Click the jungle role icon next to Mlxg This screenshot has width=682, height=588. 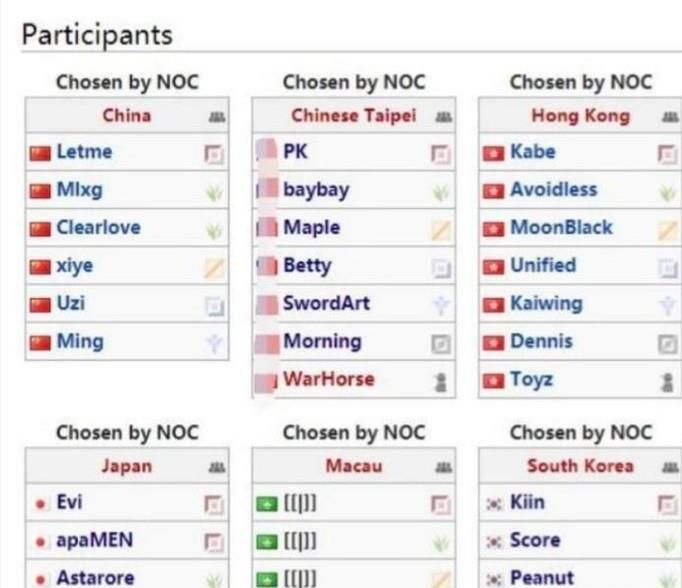[x=213, y=191]
